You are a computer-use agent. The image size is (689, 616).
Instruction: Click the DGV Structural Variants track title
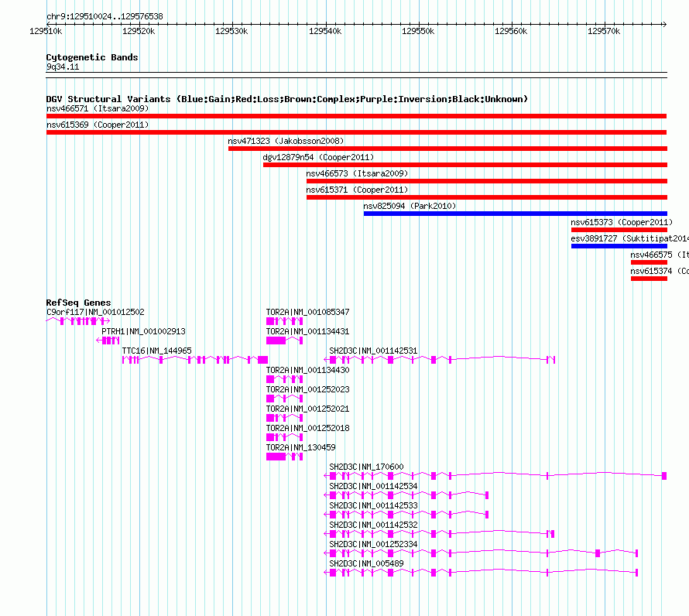coord(287,99)
